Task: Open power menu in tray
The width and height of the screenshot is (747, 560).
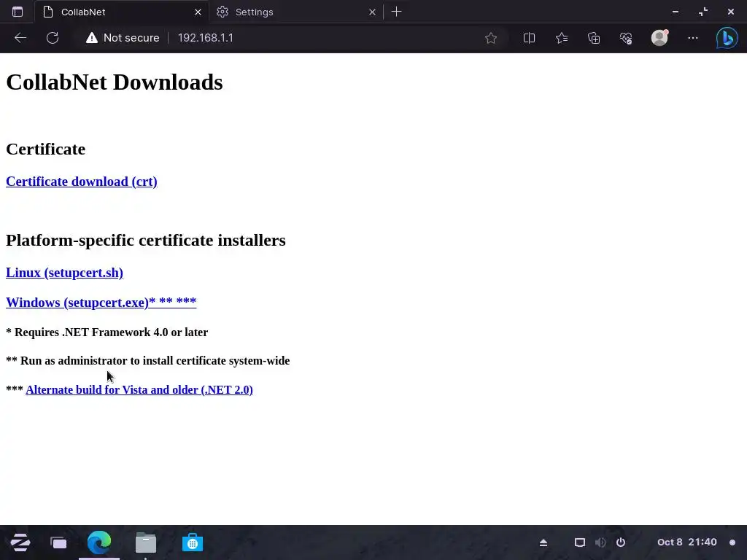Action: click(621, 542)
